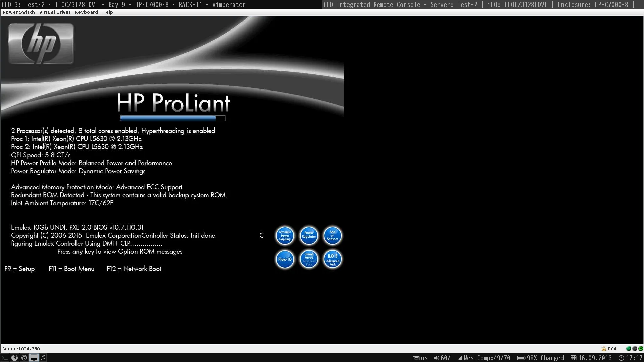
Task: Click the Emulex Copyright (C) 2006-2015 line
Action: pos(113,235)
